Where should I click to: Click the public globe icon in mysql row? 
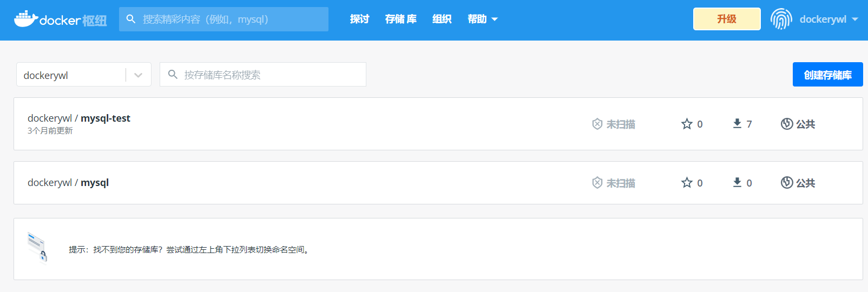point(787,183)
